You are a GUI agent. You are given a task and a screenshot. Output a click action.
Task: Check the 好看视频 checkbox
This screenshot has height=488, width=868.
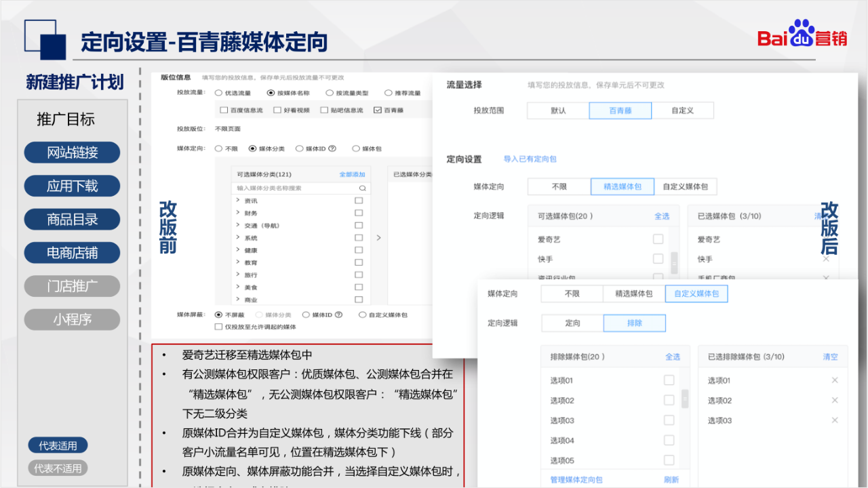(277, 110)
